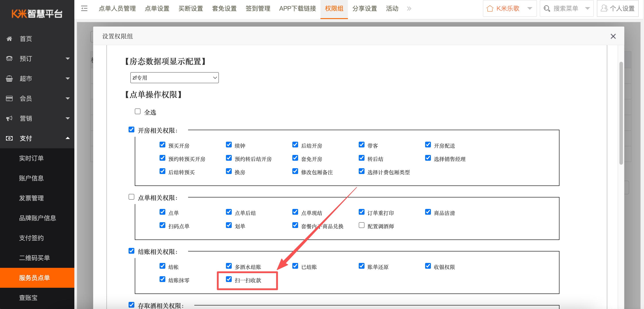Select the 签到管理 tab
644x309 pixels.
(258, 9)
